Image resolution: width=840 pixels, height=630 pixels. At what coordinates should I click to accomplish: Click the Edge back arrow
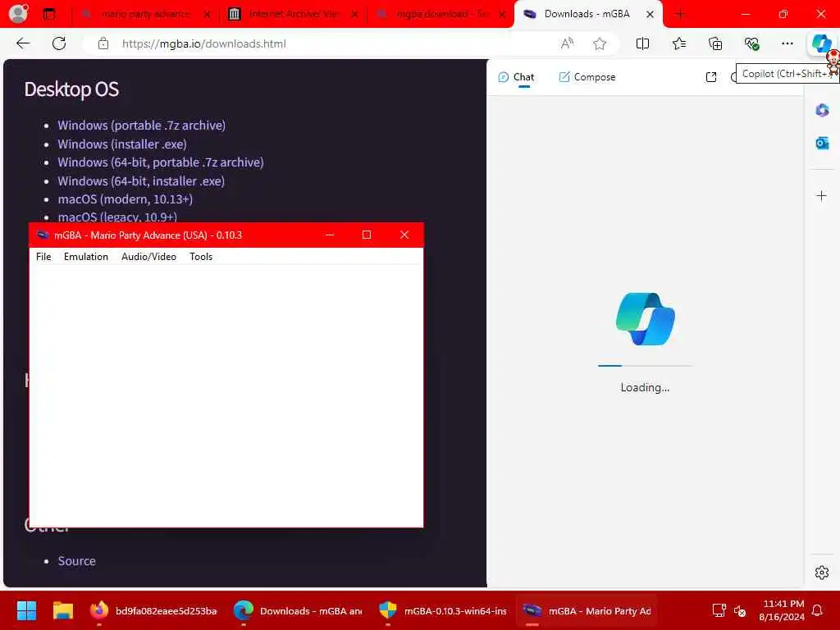[x=23, y=43]
